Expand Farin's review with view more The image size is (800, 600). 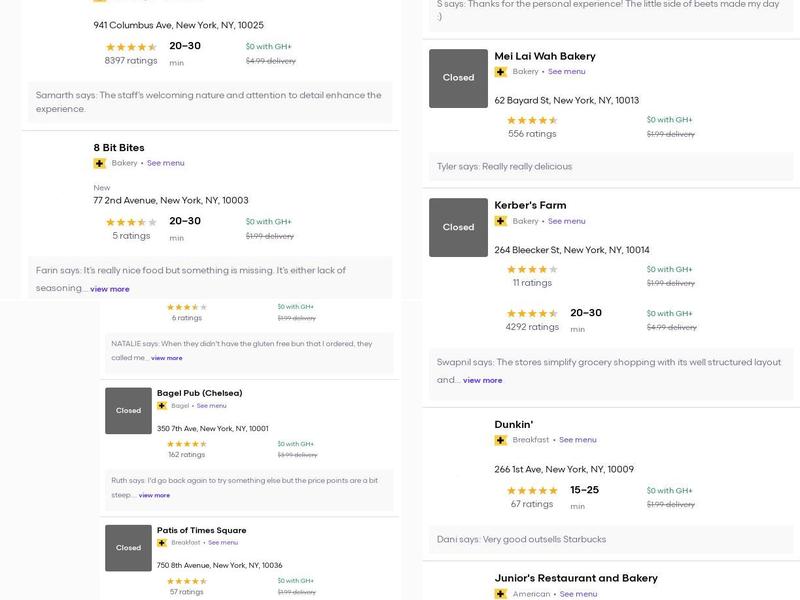(110, 289)
